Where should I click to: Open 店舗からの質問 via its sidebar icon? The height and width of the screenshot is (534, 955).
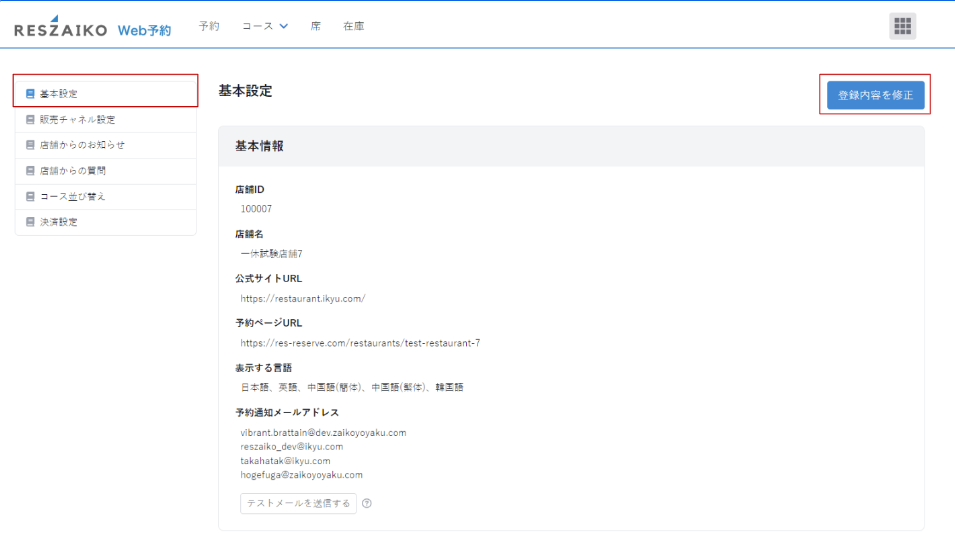tap(30, 171)
